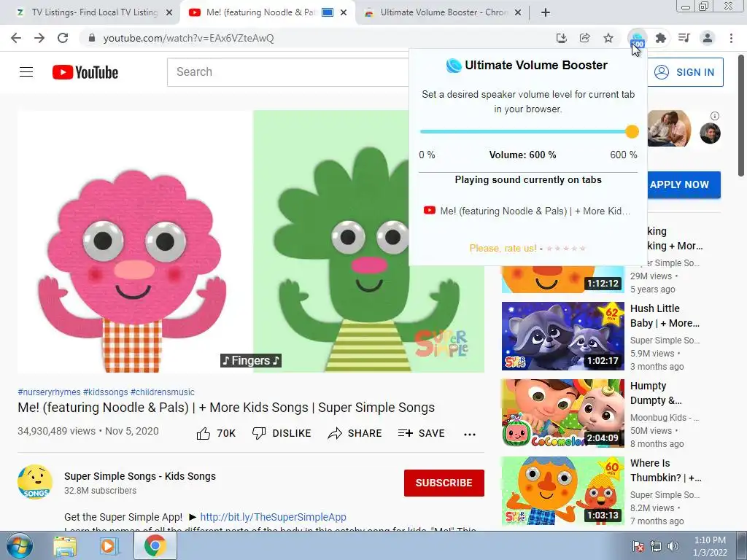This screenshot has width=747, height=560.
Task: Go back using the browser back arrow
Action: coord(16,38)
